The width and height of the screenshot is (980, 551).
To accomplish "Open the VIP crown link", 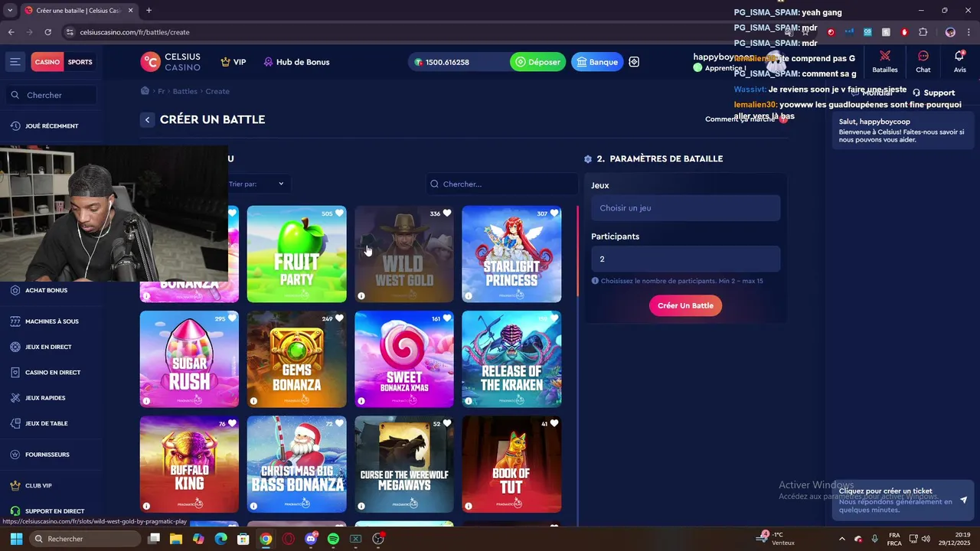I will (234, 62).
